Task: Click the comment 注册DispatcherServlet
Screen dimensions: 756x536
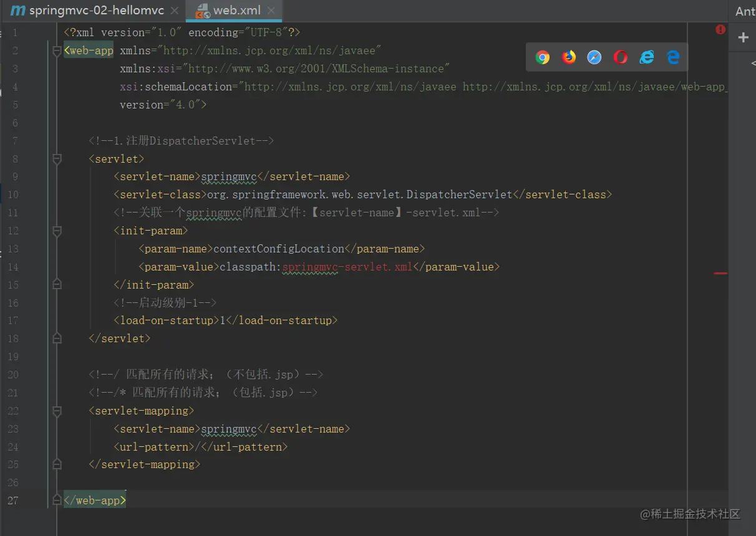Action: click(x=182, y=141)
